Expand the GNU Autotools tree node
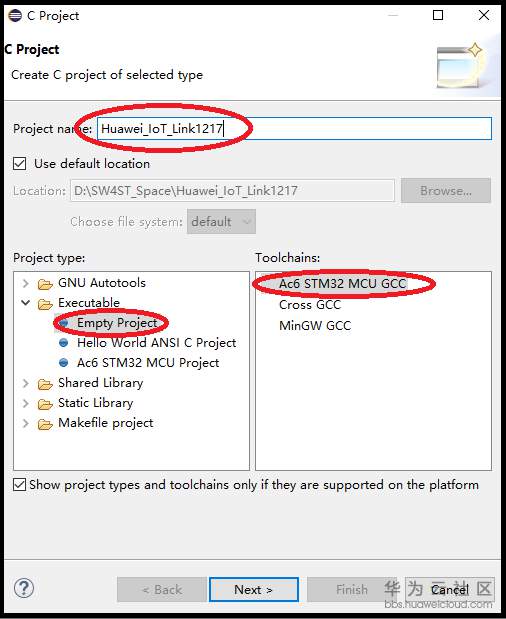Image resolution: width=506 pixels, height=619 pixels. tap(26, 283)
